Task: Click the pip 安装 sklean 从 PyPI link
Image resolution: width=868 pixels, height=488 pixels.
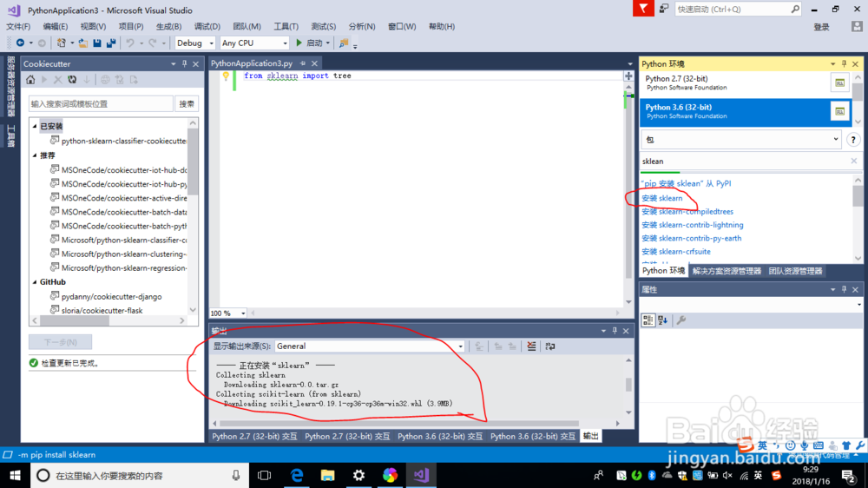Action: tap(687, 183)
